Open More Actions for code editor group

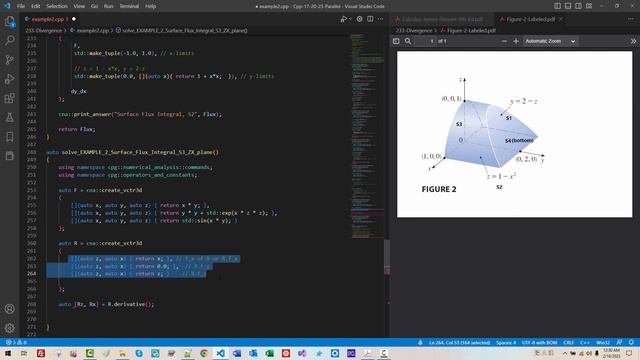tap(380, 19)
